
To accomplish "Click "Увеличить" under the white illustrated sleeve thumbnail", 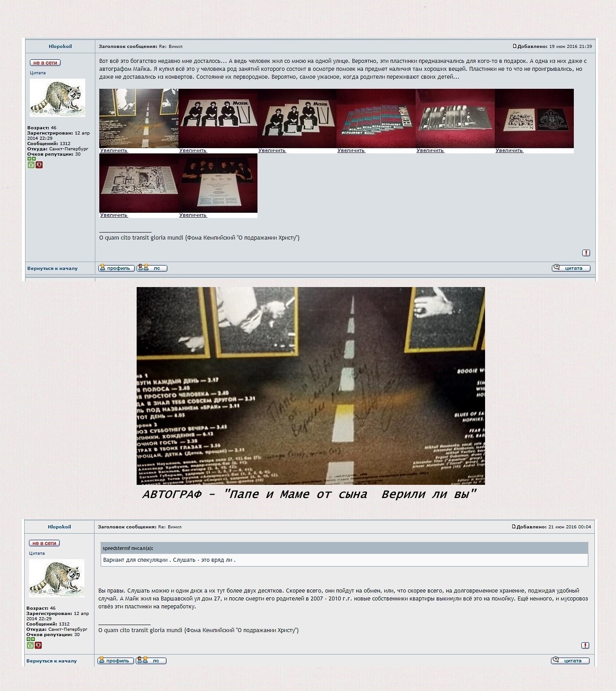I will point(114,215).
